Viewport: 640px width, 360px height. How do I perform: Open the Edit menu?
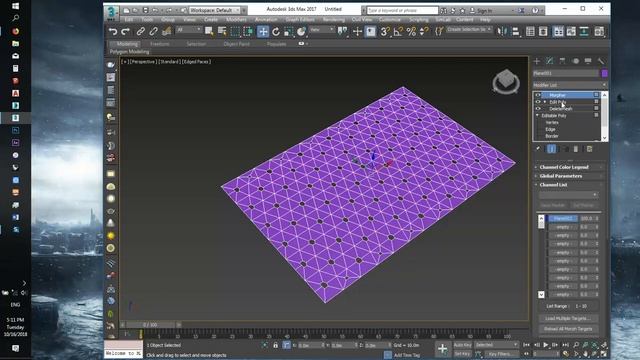click(x=129, y=20)
